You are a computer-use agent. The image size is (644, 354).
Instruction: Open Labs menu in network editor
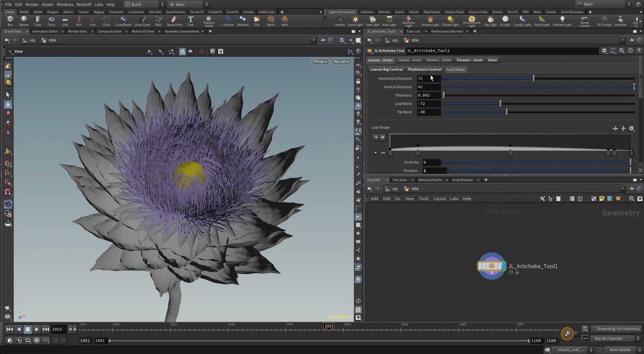point(454,198)
